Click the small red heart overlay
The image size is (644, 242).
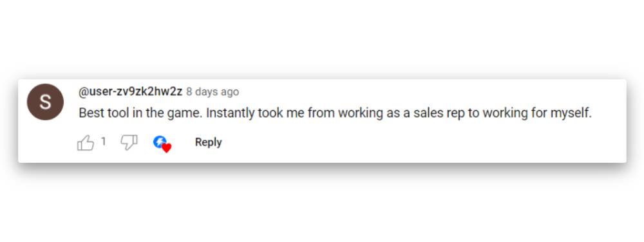point(166,148)
